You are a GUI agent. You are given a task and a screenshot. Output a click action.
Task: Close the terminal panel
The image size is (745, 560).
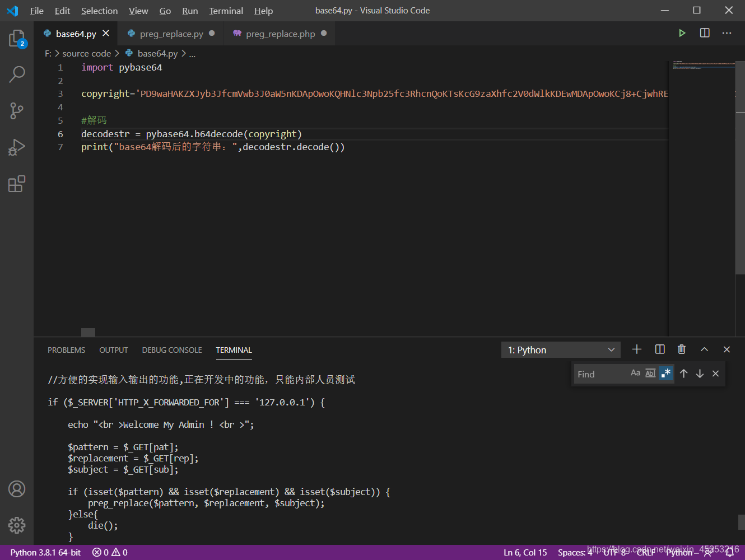coord(727,349)
